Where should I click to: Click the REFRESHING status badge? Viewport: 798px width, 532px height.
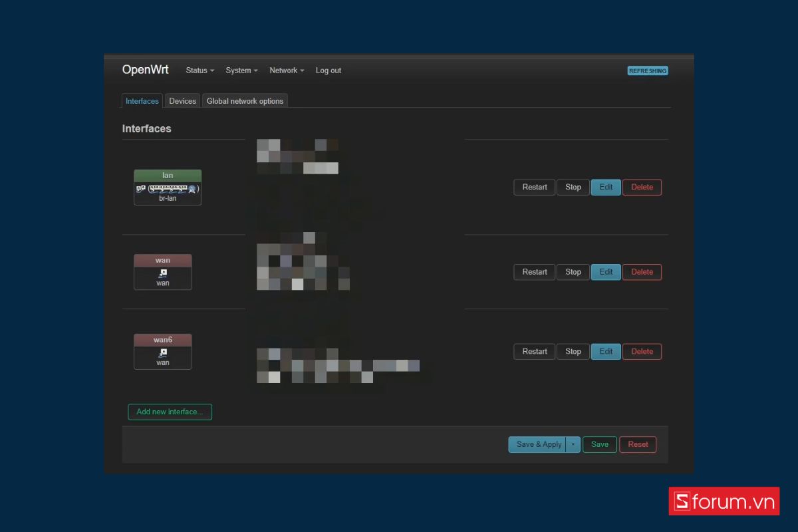click(648, 70)
